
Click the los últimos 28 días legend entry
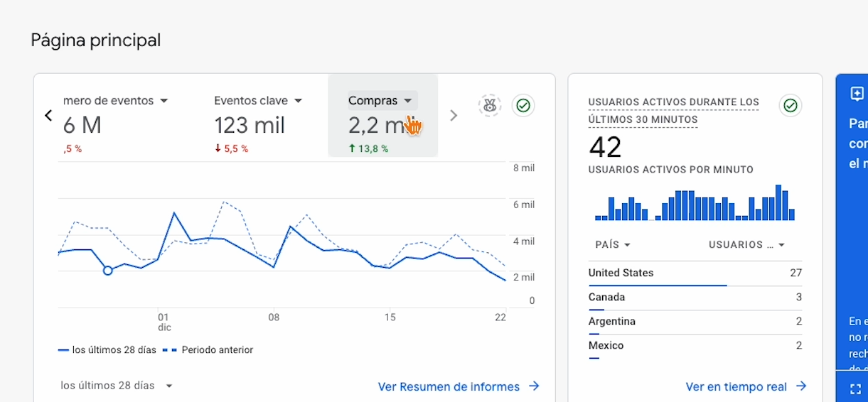tap(107, 350)
